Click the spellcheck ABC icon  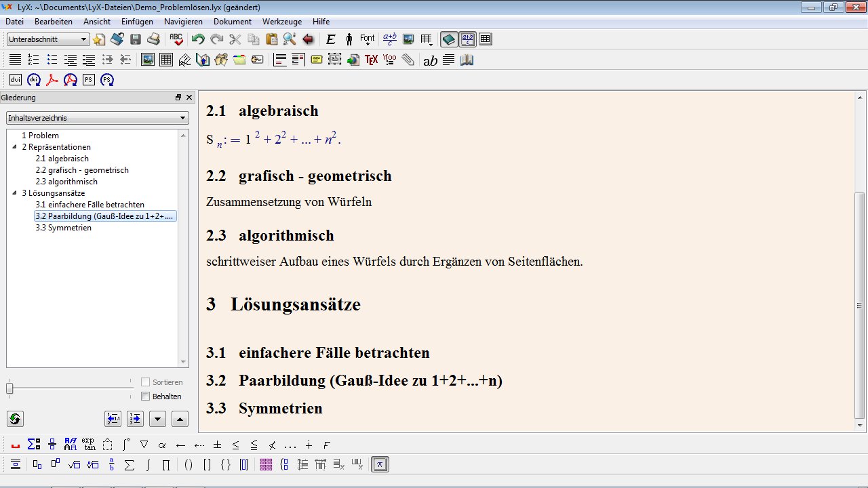[x=176, y=39]
